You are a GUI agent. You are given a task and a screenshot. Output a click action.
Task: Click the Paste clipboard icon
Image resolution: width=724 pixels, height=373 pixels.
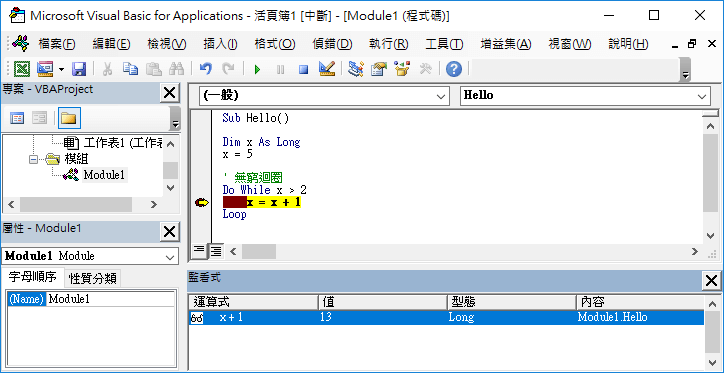click(153, 69)
